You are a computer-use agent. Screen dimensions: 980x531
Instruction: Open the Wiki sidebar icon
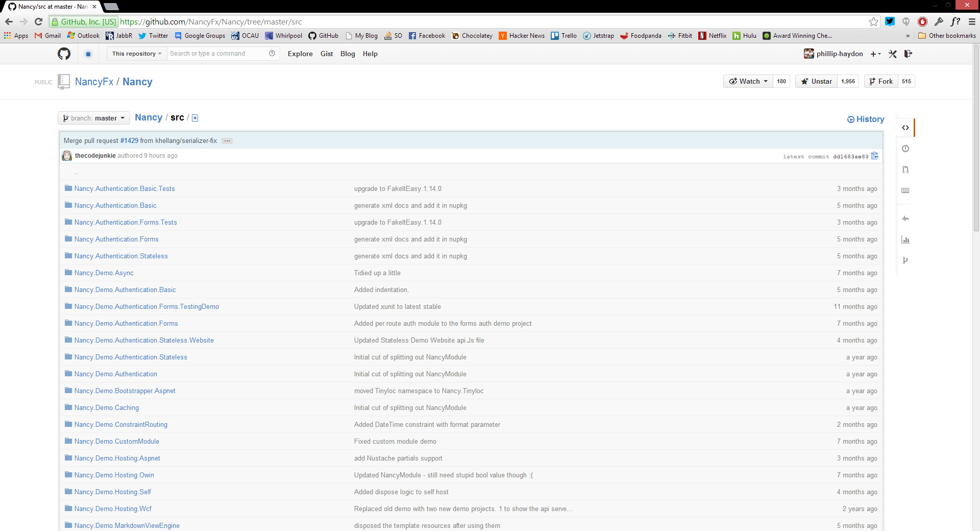coord(905,190)
